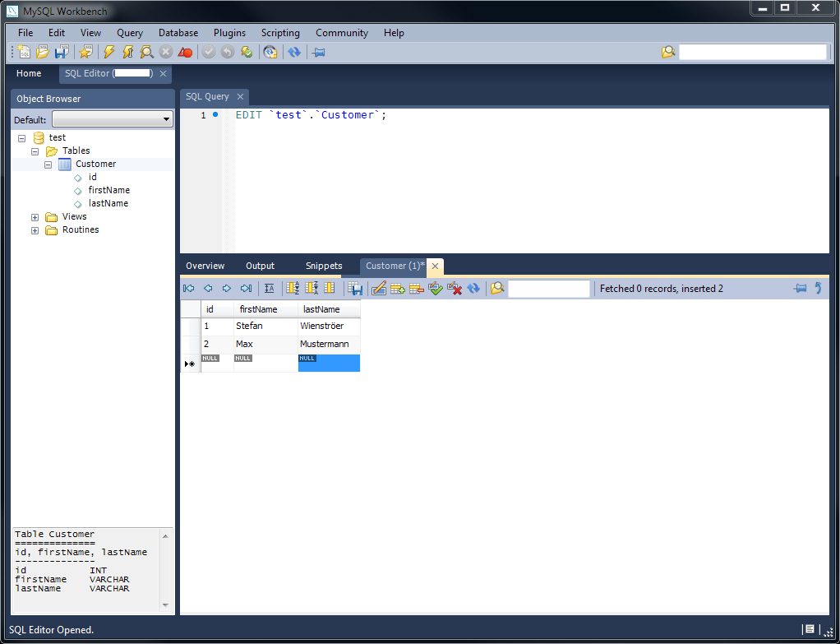Click the edit current row pencil icon
Screen dimensions: 840x644
pos(379,289)
